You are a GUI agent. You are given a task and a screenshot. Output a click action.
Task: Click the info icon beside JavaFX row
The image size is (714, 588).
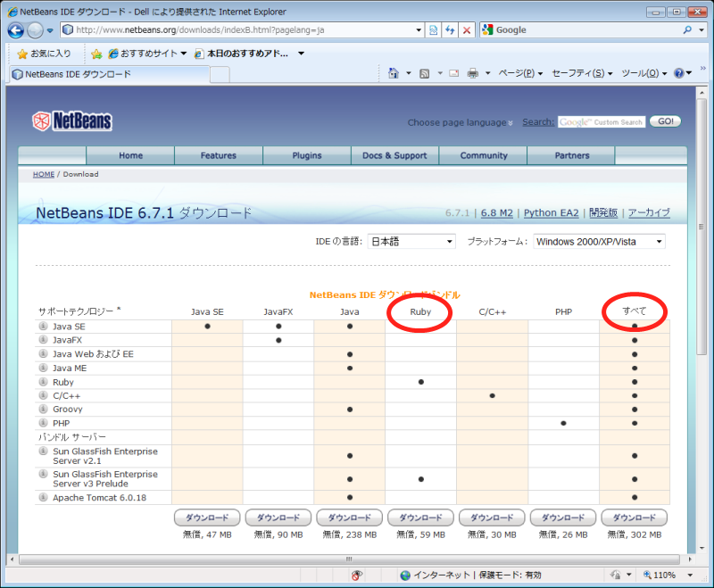pos(43,340)
